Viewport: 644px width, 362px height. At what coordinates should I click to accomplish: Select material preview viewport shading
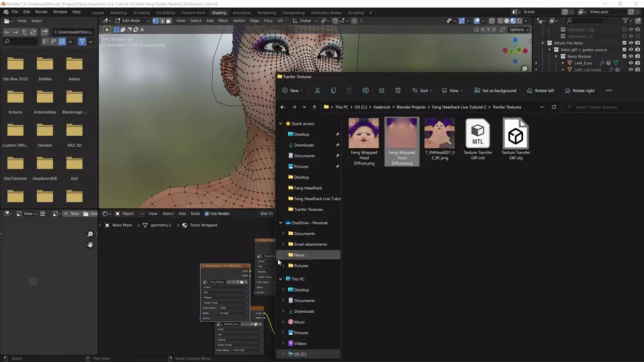(x=513, y=21)
